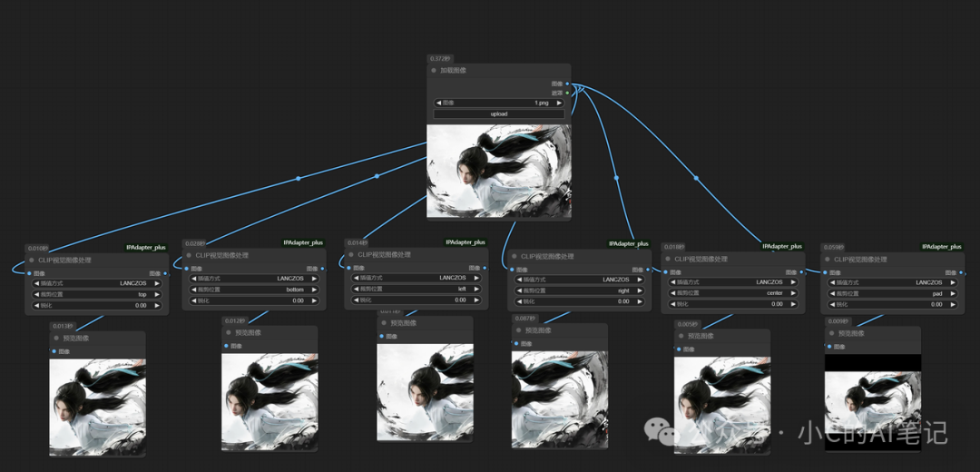Image resolution: width=980 pixels, height=472 pixels.
Task: Click the previous arrow on the pad crop field
Action: 832,293
